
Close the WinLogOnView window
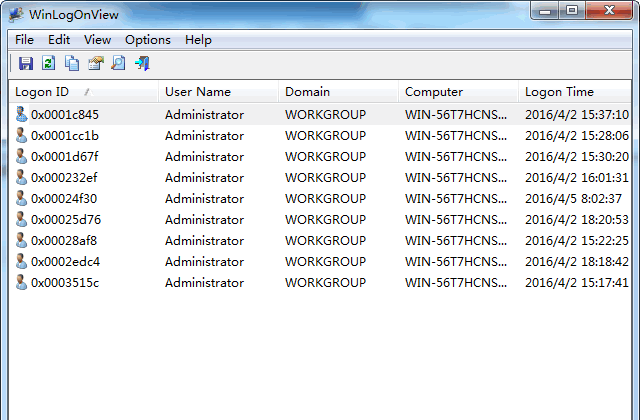[x=609, y=11]
